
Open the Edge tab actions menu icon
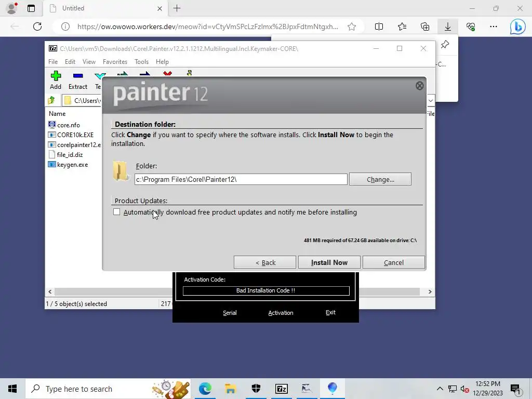pos(31,8)
